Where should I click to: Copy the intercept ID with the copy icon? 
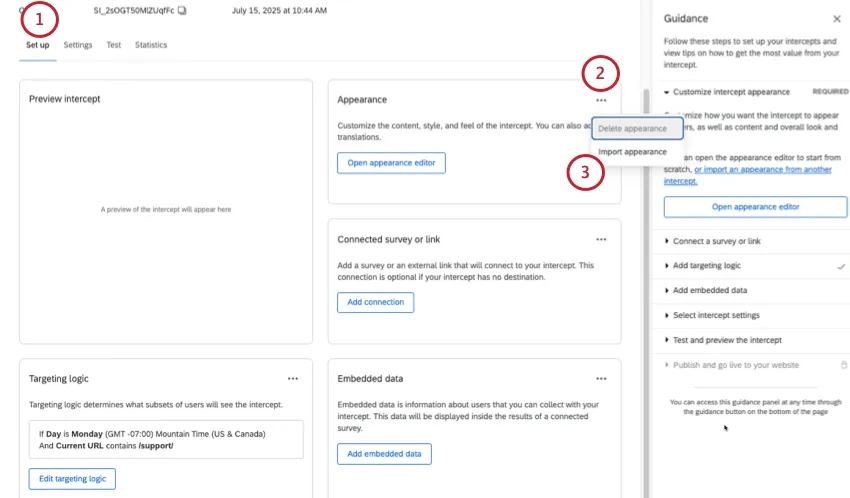(x=183, y=9)
